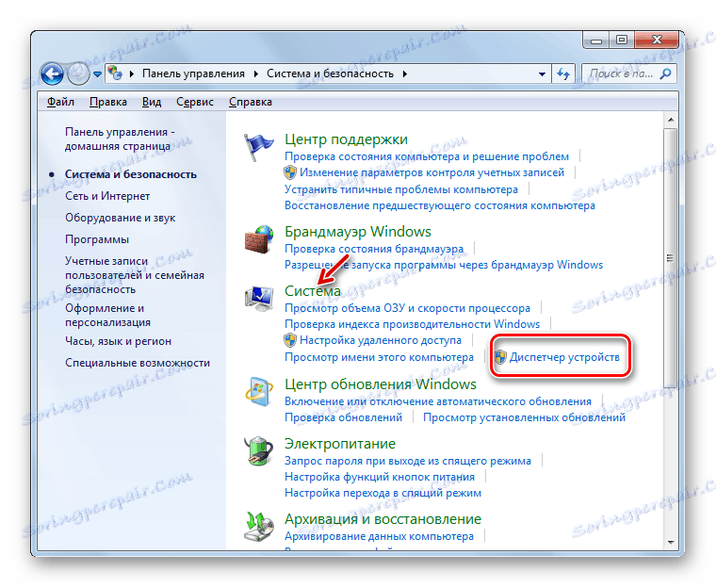Open the Система heading link

point(313,291)
